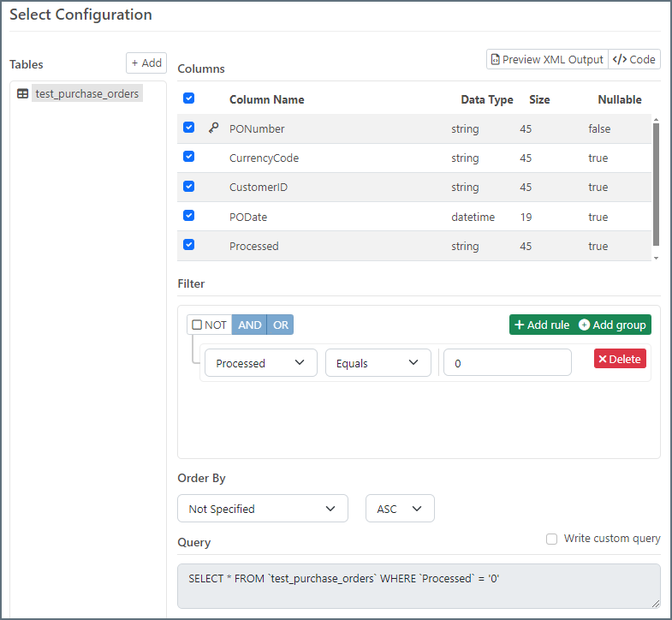
Task: Open the ASC sort direction dropdown
Action: click(x=400, y=509)
